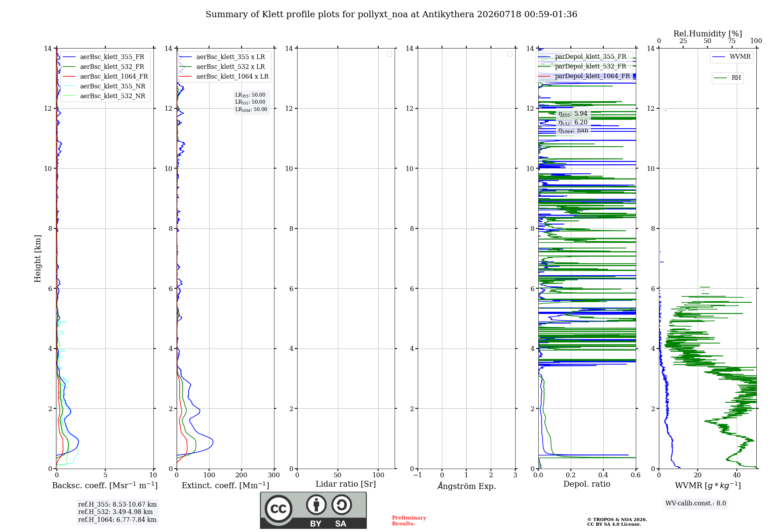The height and width of the screenshot is (532, 783).
Task: Click the WV-calib.const.: 8.0 label
Action: tap(696, 503)
